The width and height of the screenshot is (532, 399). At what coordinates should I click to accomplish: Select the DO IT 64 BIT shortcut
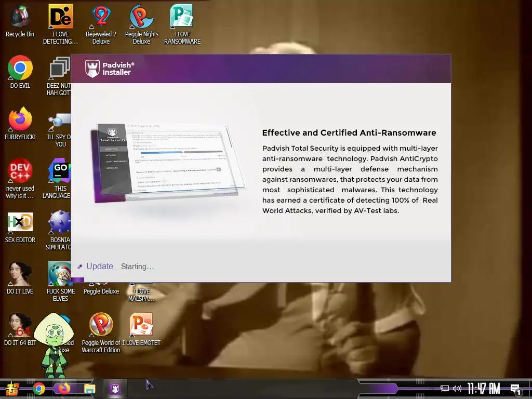click(20, 329)
